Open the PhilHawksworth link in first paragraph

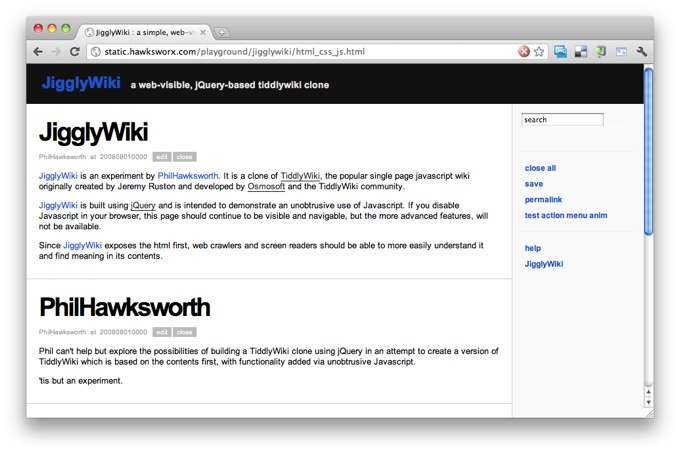tap(188, 176)
